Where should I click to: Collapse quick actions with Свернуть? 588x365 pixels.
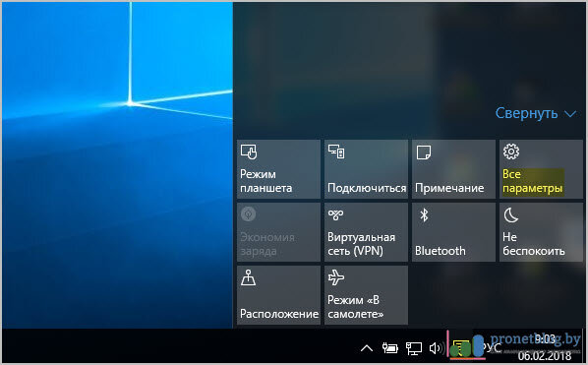[536, 113]
